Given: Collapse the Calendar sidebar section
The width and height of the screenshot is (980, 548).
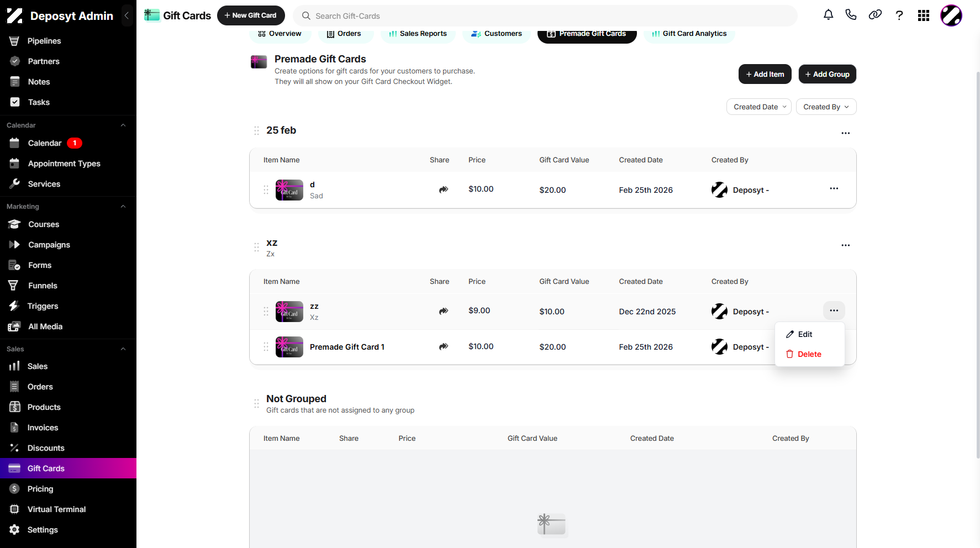Looking at the screenshot, I should click(x=123, y=125).
